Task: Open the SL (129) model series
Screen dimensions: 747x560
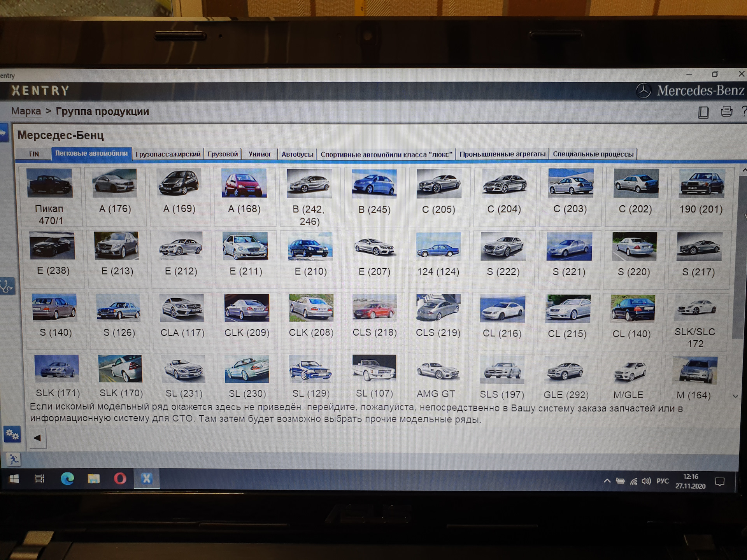Action: [x=310, y=369]
